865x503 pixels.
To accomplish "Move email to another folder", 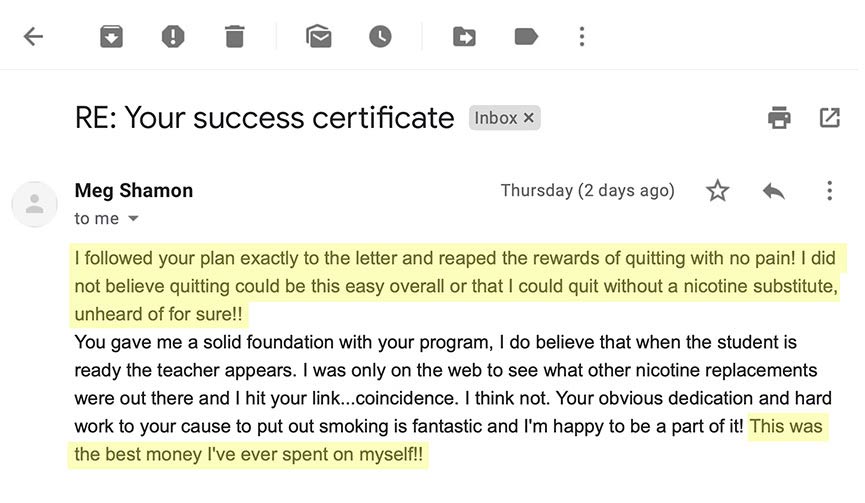I will point(464,37).
